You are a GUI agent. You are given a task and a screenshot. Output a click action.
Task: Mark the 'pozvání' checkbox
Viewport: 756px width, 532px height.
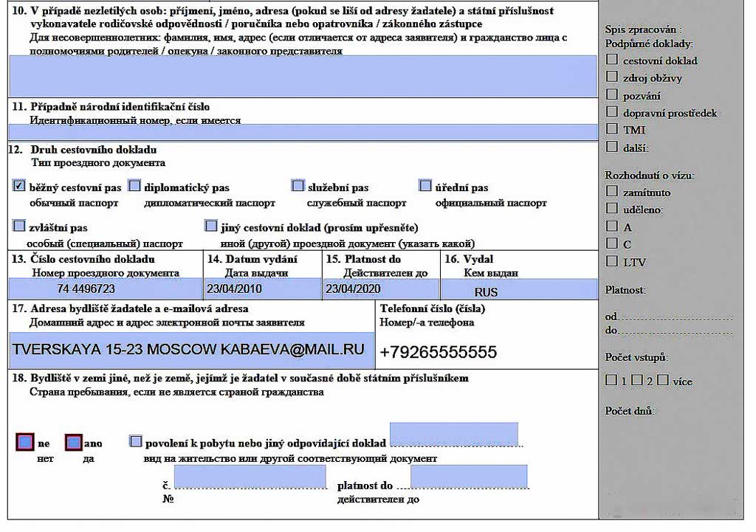click(x=612, y=94)
